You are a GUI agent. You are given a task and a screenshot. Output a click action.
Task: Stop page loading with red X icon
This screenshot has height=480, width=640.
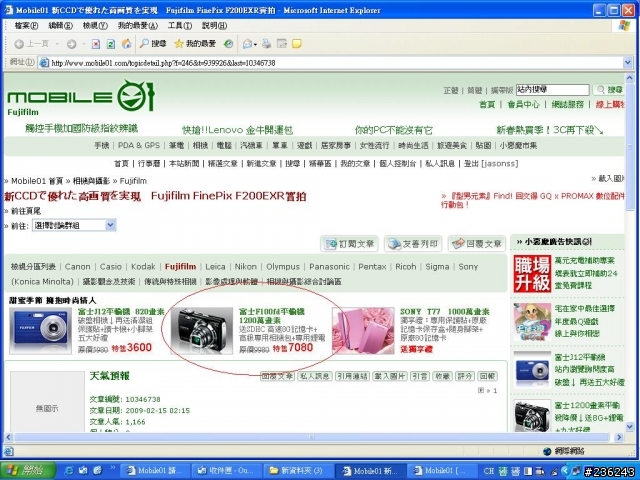click(x=96, y=44)
